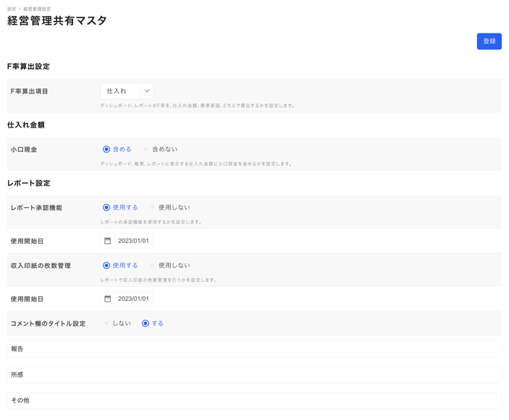Image resolution: width=509 pixels, height=420 pixels.
Task: Click the レポート承認機能 start date field
Action: [x=134, y=241]
